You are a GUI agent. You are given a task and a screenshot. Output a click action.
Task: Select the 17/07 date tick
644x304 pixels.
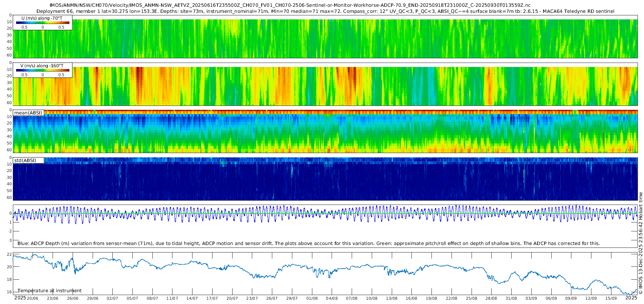tap(212, 298)
